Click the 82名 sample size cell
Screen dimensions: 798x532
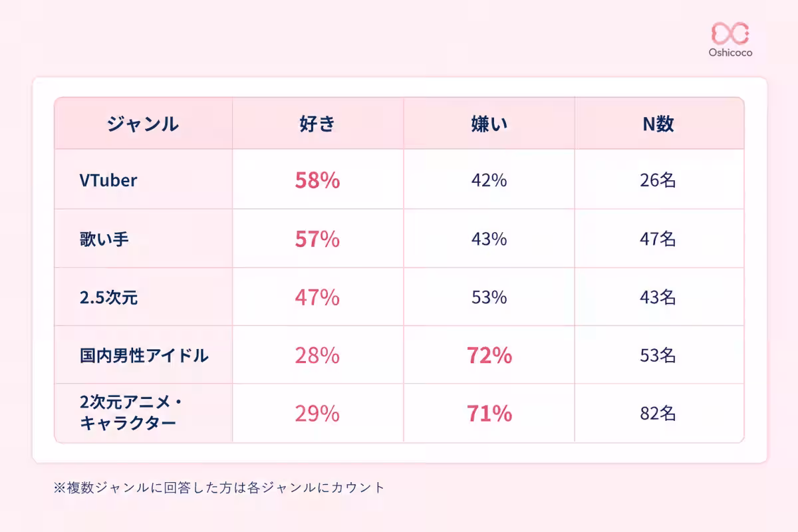pyautogui.click(x=658, y=414)
